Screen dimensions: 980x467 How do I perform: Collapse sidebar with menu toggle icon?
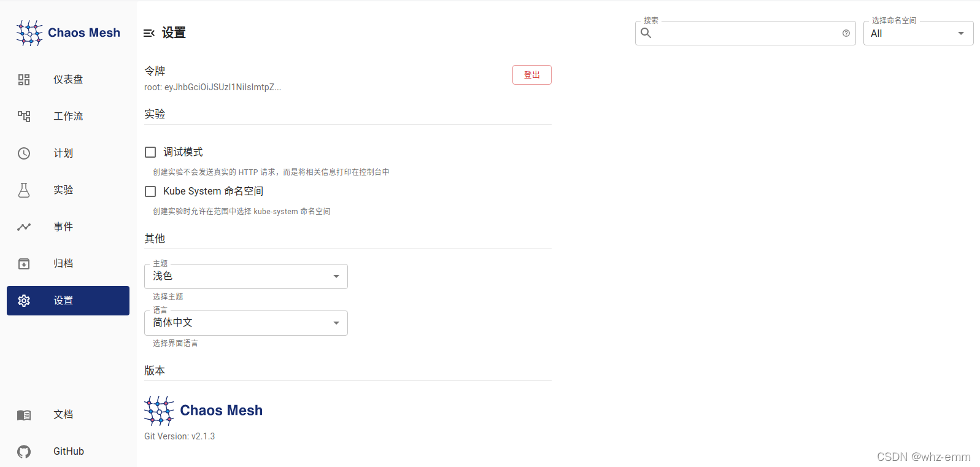point(149,33)
